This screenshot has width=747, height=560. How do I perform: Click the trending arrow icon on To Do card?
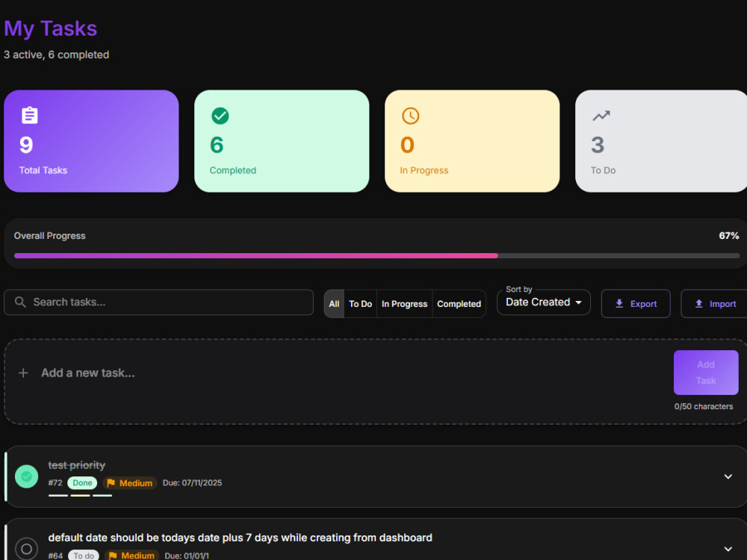point(601,115)
